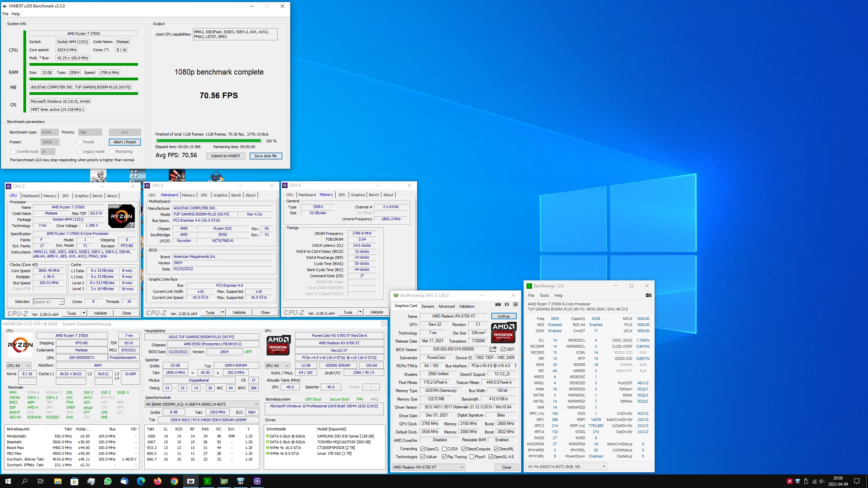Click the BIOS export share icon in GPU-Z
This screenshot has width=868, height=488.
[493, 349]
